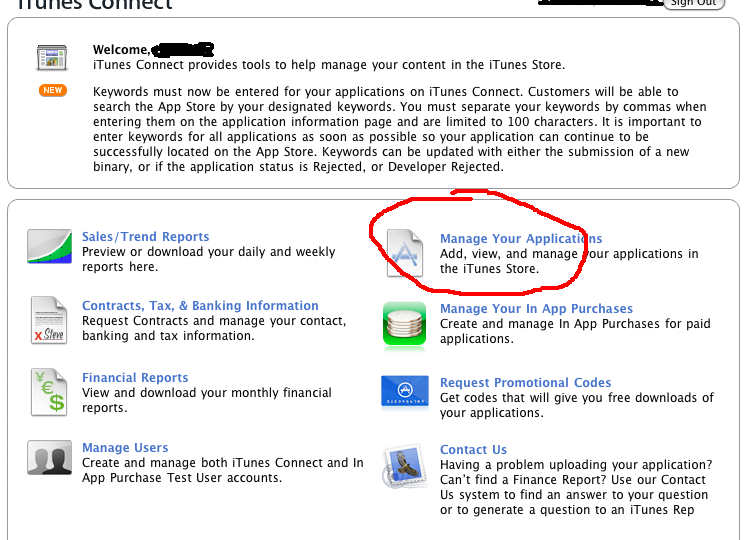Open Manage Your In App Purchases link

point(536,309)
